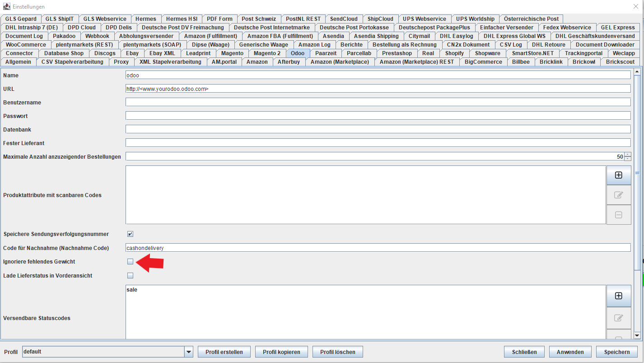Open the Trackingportal tab
This screenshot has width=644, height=363.
(x=583, y=53)
